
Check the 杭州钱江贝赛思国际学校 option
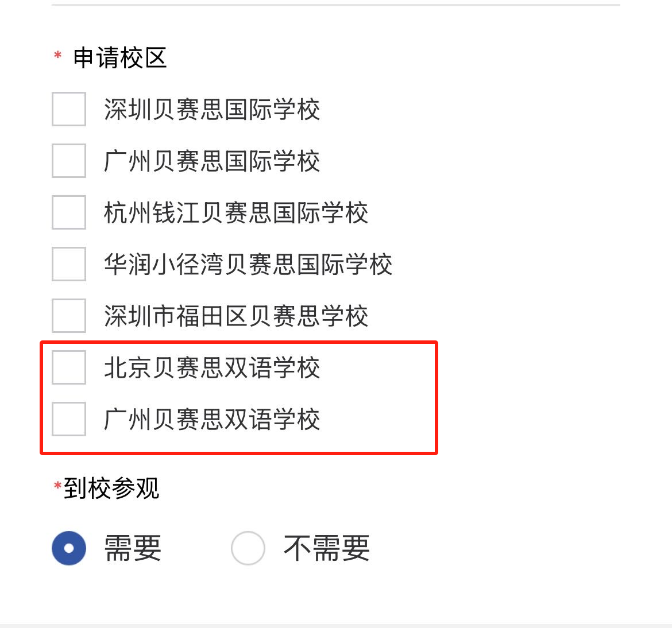pyautogui.click(x=68, y=212)
